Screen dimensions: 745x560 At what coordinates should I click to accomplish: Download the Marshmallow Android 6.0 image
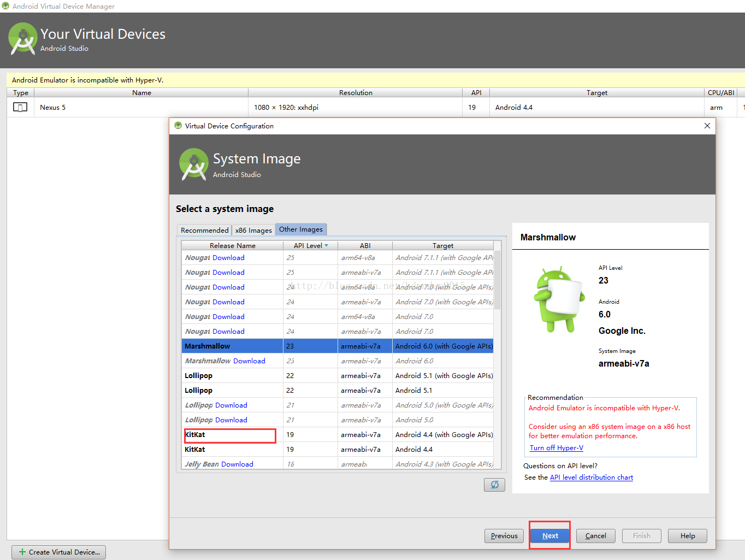[249, 361]
